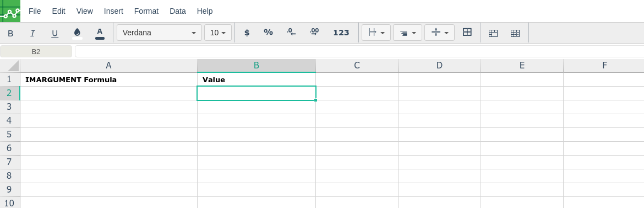Toggle italic text style
This screenshot has height=208, width=644.
32,33
